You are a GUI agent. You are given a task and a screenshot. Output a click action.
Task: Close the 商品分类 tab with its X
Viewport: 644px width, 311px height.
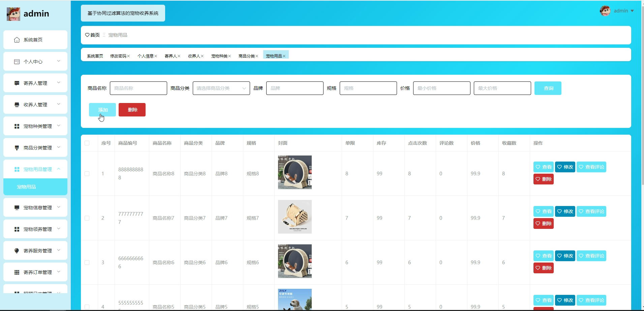pyautogui.click(x=257, y=56)
